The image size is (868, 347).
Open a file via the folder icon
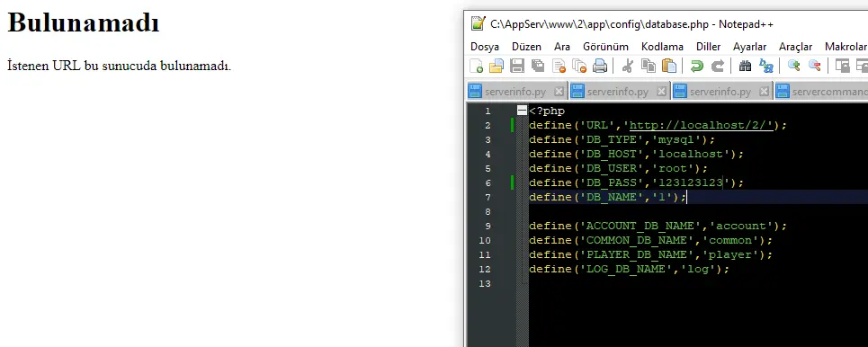pos(497,66)
